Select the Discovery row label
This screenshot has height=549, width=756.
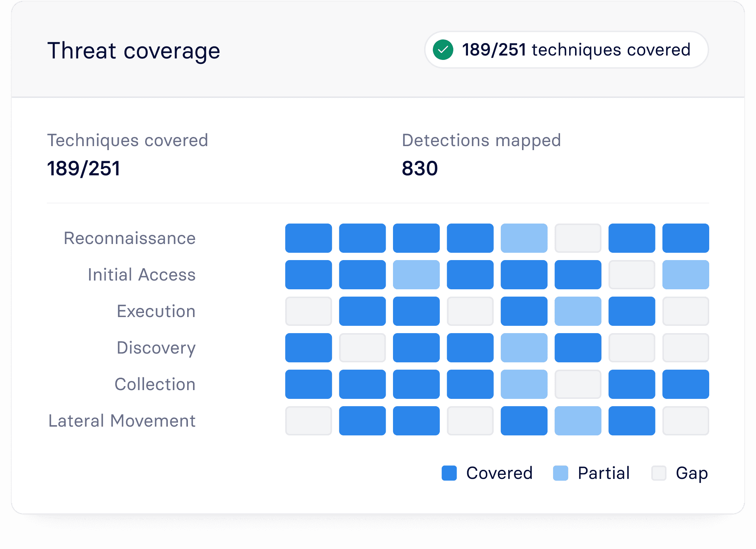(x=156, y=348)
